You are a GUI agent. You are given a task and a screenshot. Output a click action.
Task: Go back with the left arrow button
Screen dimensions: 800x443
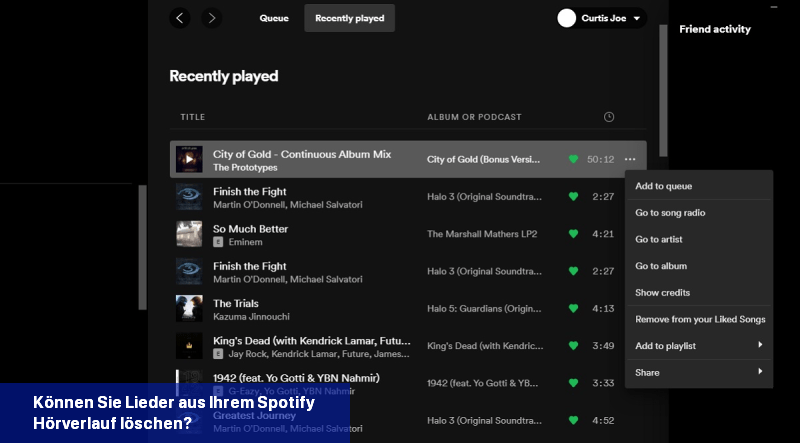coord(180,18)
